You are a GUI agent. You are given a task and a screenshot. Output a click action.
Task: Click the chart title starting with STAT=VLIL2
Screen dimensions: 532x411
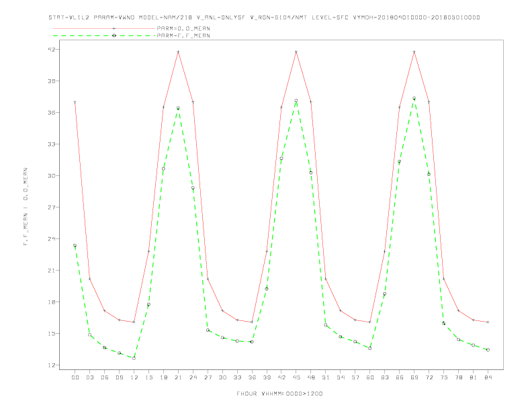click(264, 17)
